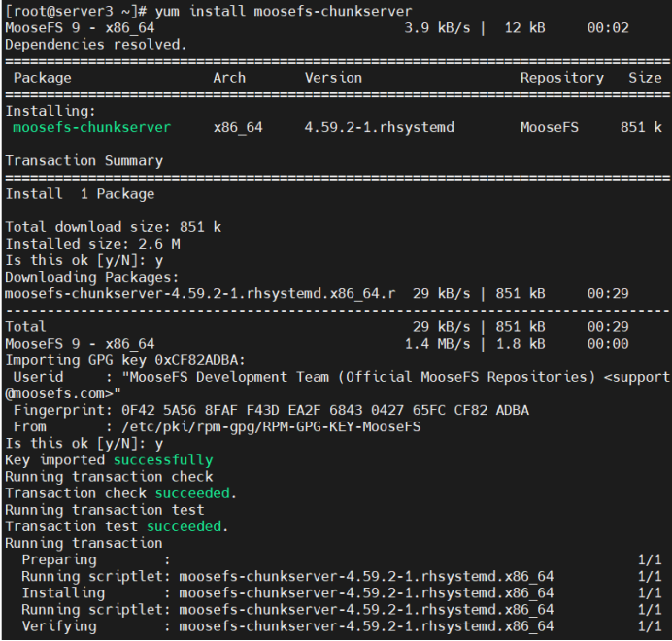
Task: Click the 'Install 1 Package' line
Action: pyautogui.click(x=80, y=194)
